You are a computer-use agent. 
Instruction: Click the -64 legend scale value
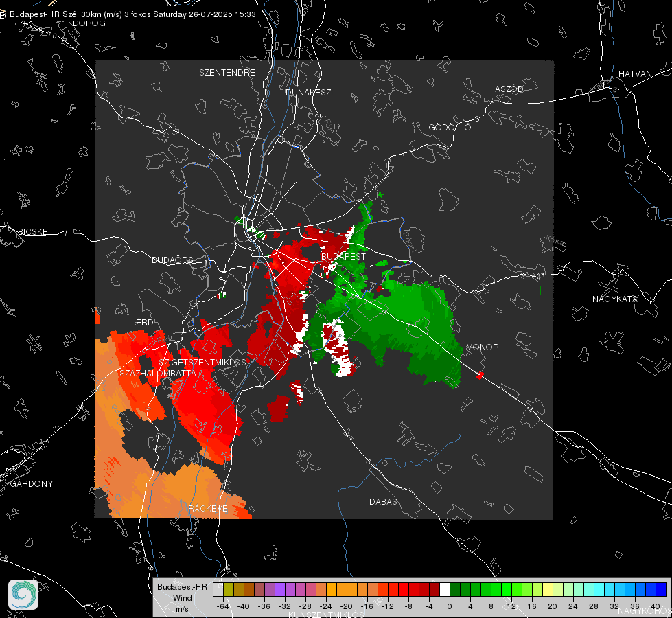223,606
